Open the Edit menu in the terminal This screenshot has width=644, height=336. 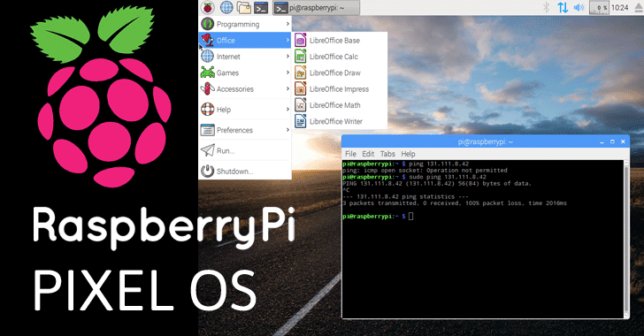368,154
